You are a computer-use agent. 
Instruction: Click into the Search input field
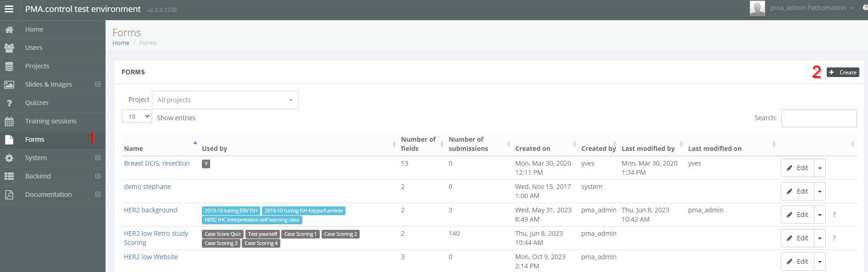[818, 118]
